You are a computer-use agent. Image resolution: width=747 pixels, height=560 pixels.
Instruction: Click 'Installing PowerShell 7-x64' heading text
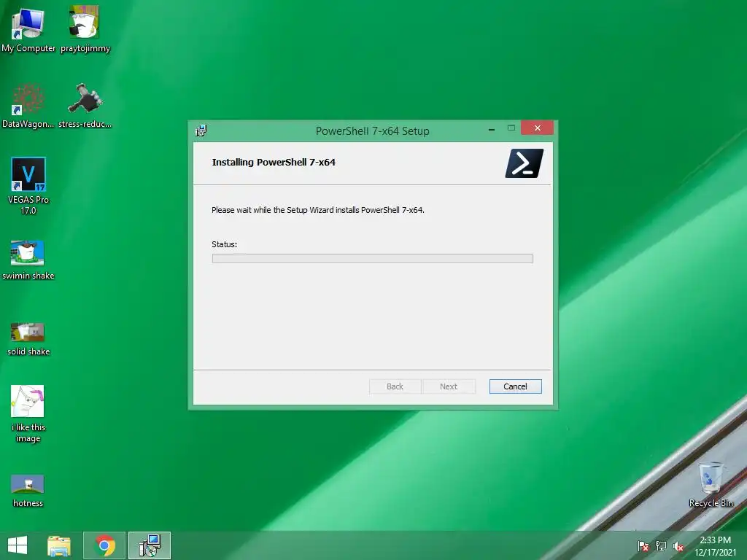274,162
